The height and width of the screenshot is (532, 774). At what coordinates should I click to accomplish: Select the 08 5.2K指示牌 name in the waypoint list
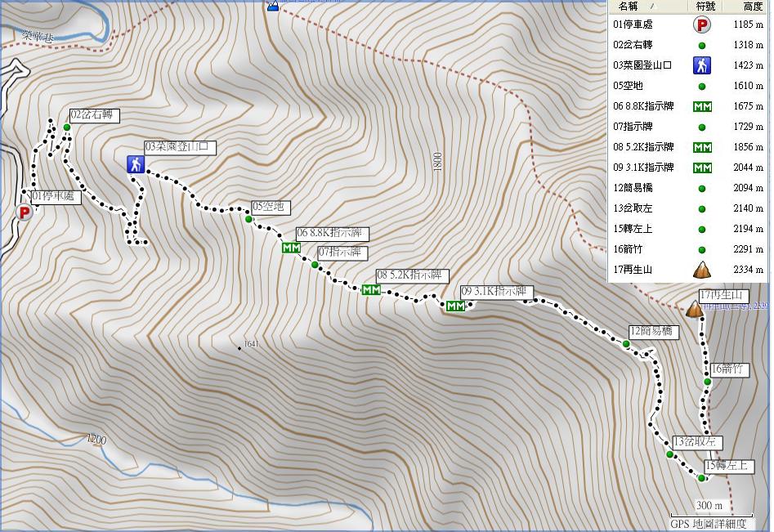tap(644, 147)
